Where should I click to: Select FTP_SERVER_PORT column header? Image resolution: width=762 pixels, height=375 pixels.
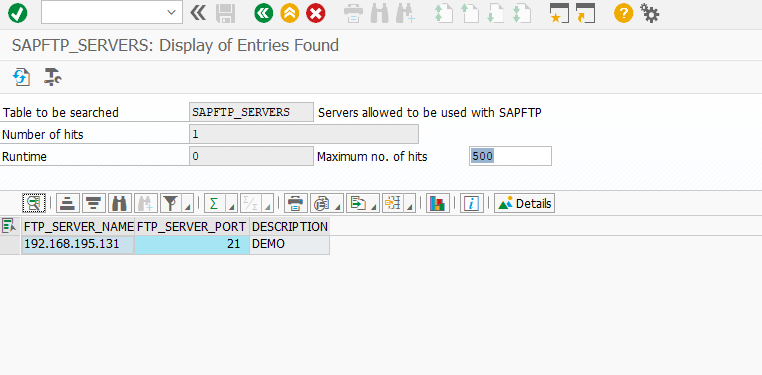[x=192, y=226]
